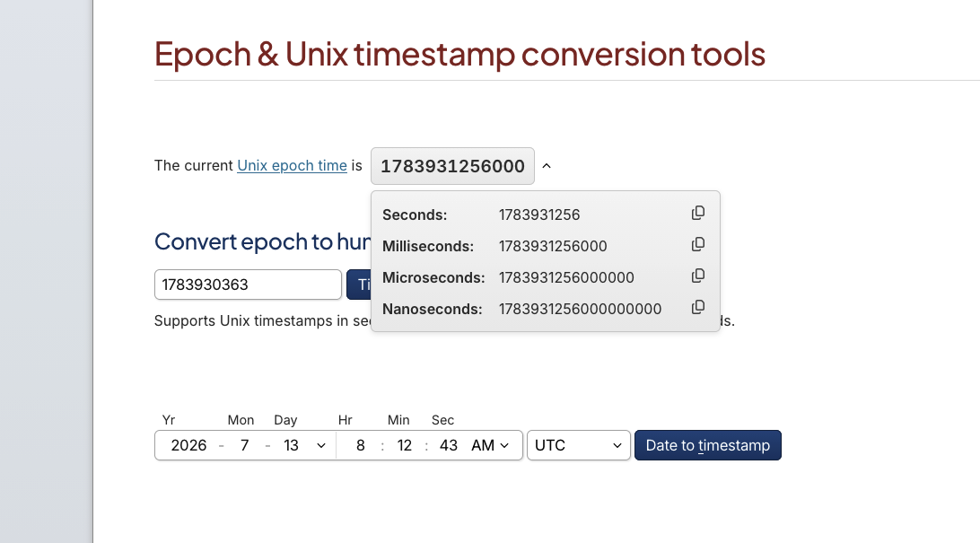Select the month field 7
The width and height of the screenshot is (980, 543).
(x=244, y=445)
